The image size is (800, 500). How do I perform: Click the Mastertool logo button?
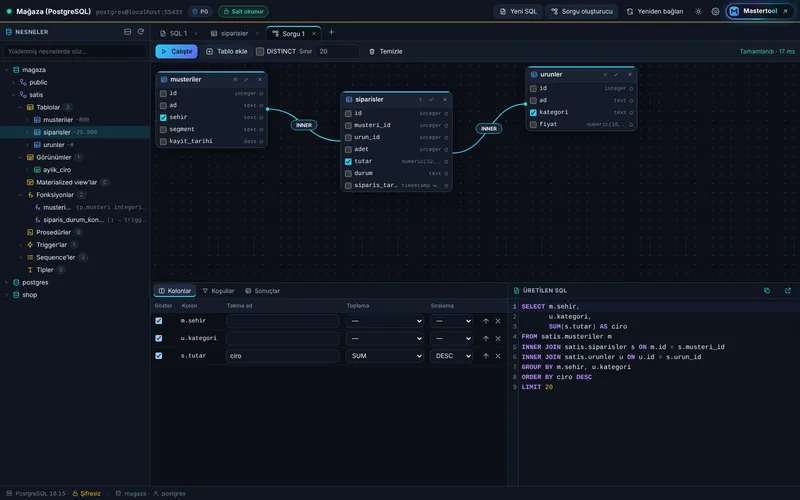point(759,11)
